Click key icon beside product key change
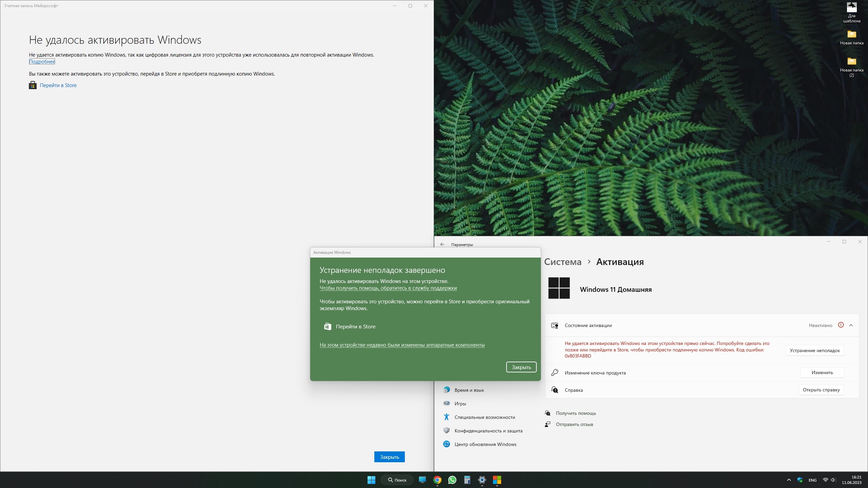This screenshot has width=868, height=488. coord(555,372)
